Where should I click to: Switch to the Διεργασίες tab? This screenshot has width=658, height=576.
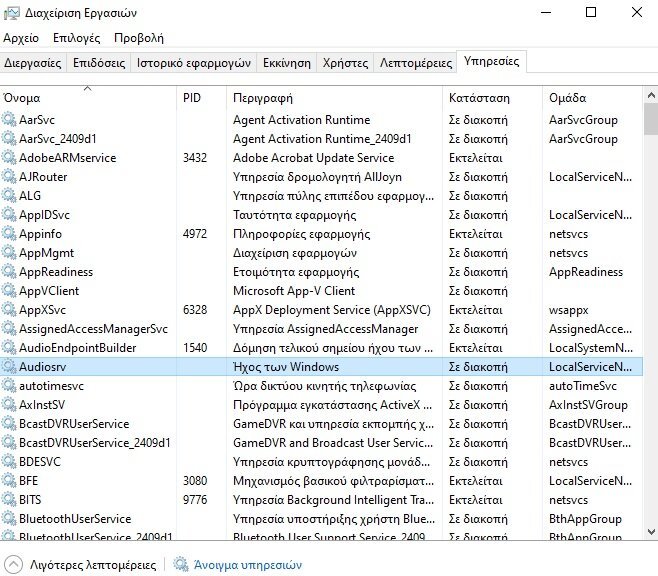pos(33,62)
